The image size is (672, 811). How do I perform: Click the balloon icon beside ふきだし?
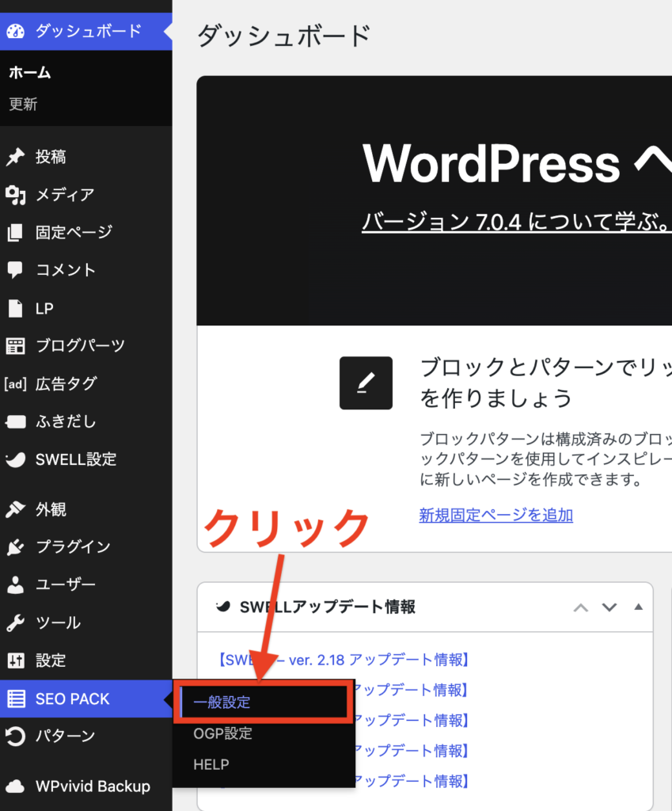click(16, 421)
